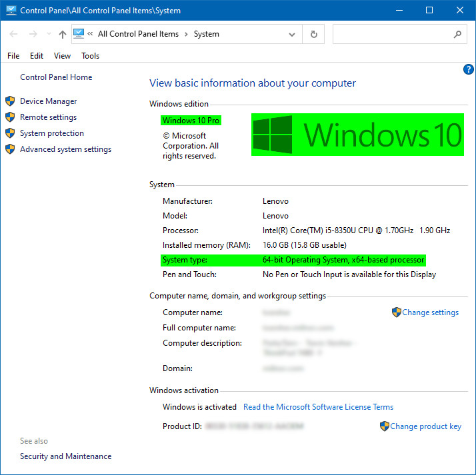Open Advanced system settings
This screenshot has height=475, width=476.
point(65,149)
